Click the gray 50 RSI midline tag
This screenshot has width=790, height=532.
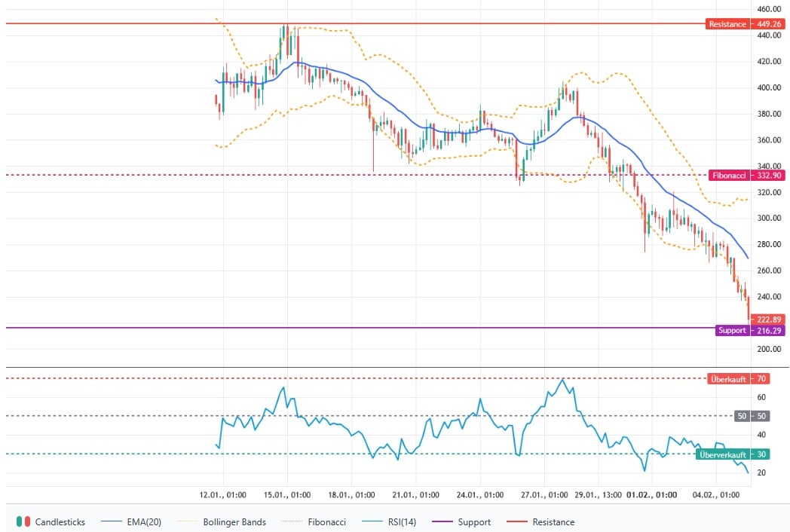click(x=752, y=416)
